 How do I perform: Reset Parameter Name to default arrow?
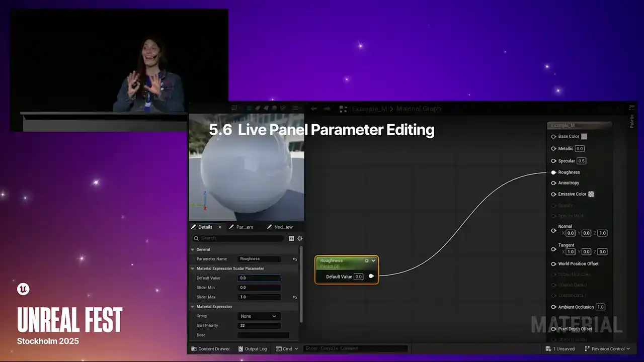tap(295, 259)
